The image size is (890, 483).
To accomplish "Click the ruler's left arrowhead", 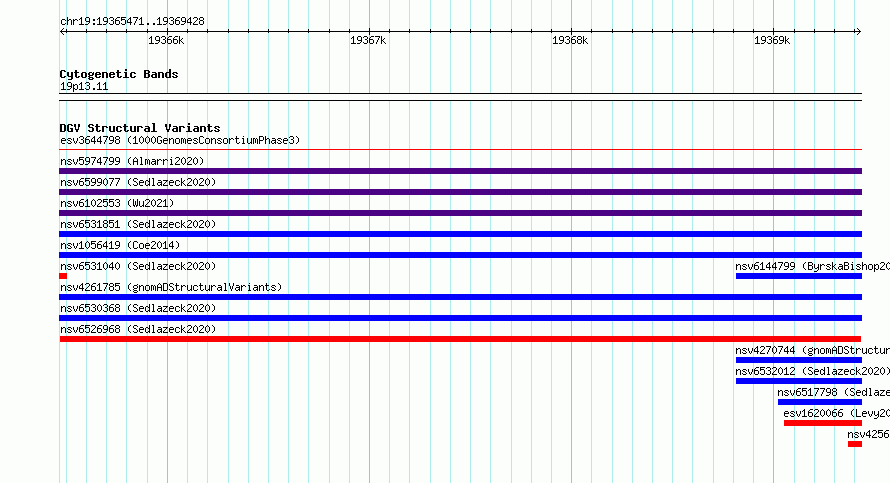I will click(x=62, y=31).
